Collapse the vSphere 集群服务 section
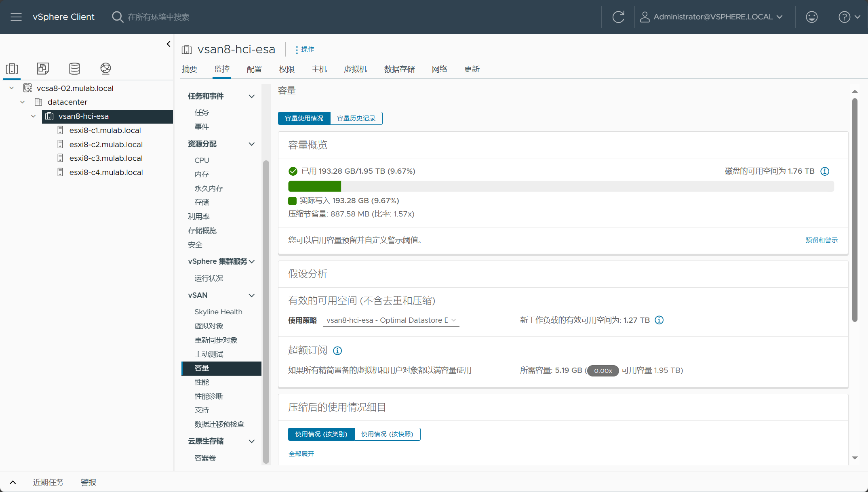This screenshot has height=492, width=868. pyautogui.click(x=252, y=261)
